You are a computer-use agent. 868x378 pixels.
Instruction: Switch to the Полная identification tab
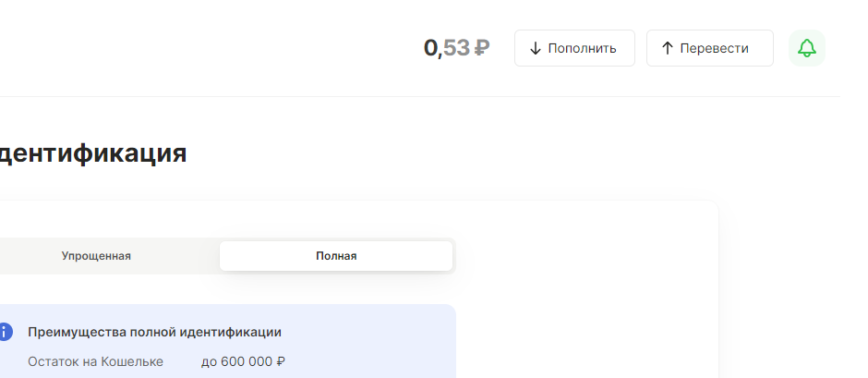click(x=336, y=256)
